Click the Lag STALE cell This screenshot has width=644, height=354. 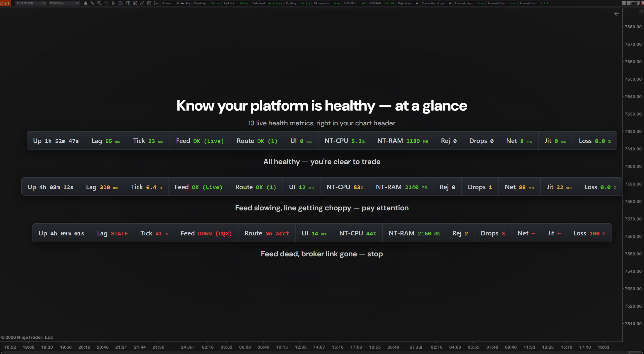[x=112, y=233]
